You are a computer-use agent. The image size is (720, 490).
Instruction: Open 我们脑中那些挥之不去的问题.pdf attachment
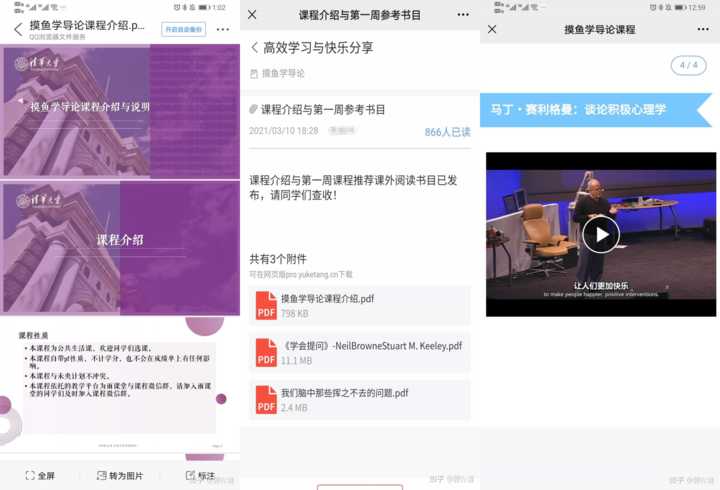(x=360, y=400)
